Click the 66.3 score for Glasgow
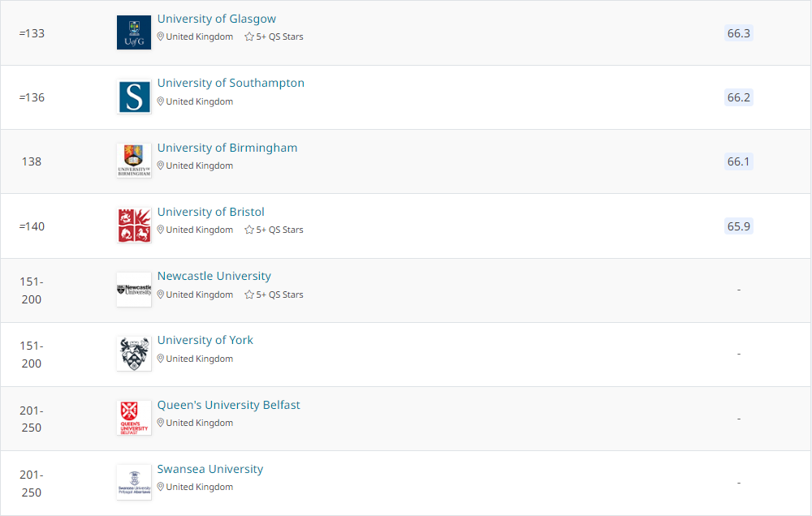Viewport: 812px width, 516px height. click(739, 33)
